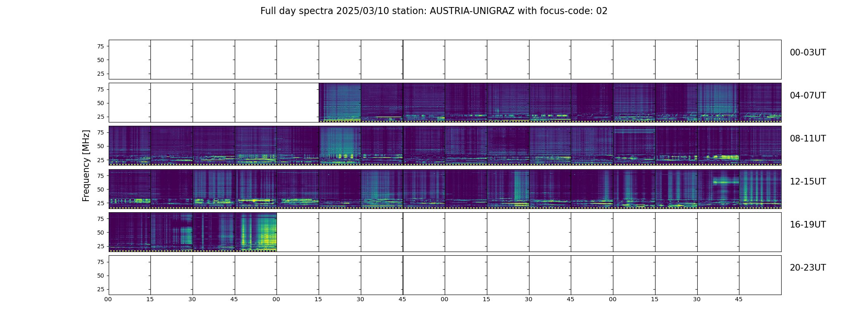Click the '25' tick in the 08-11UT row
This screenshot has width=868, height=331.
(x=100, y=160)
